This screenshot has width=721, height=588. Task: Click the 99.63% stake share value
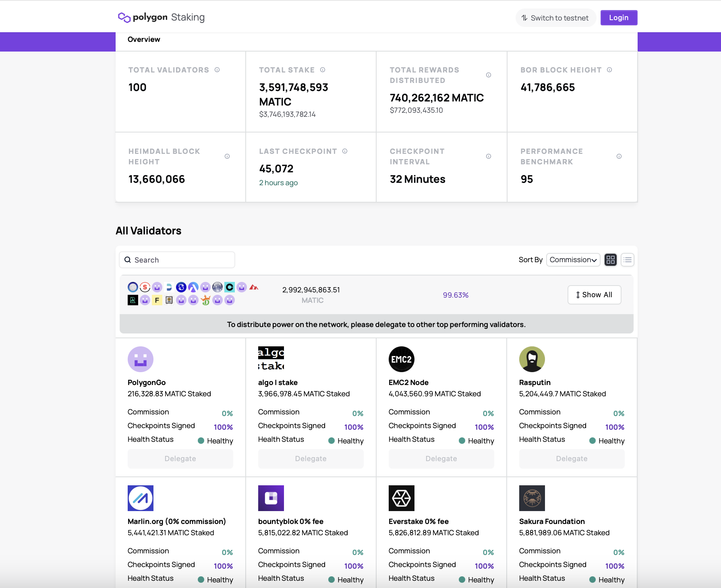(x=456, y=295)
